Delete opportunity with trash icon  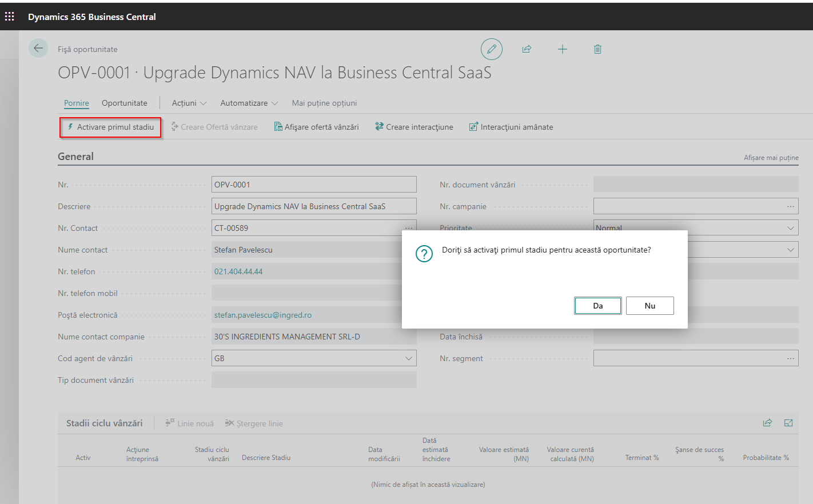tap(597, 49)
